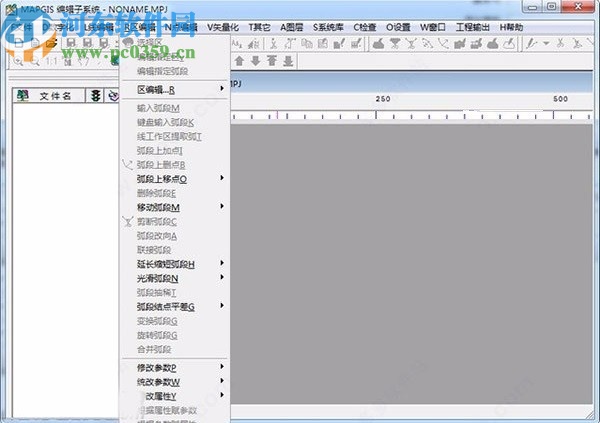Click the 文件名 column header

(x=55, y=96)
